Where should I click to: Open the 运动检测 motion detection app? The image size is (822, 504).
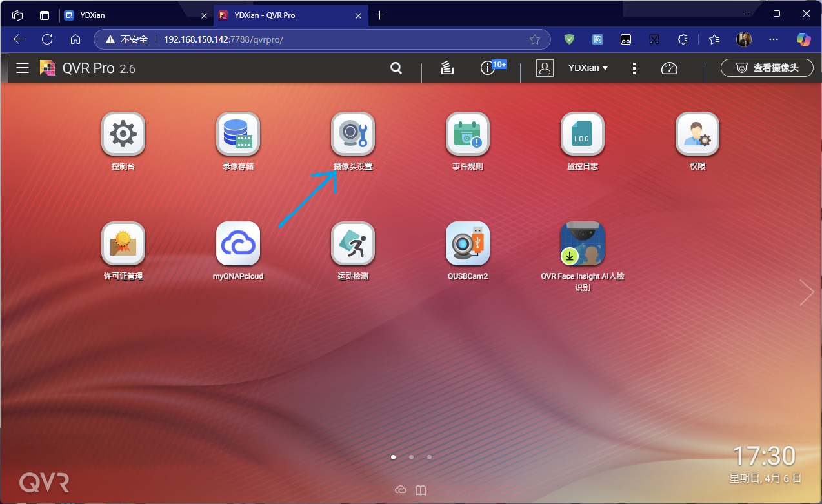[x=353, y=243]
